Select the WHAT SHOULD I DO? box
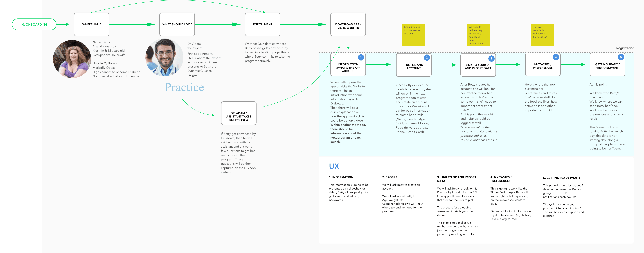The height and width of the screenshot is (253, 644). [x=177, y=24]
